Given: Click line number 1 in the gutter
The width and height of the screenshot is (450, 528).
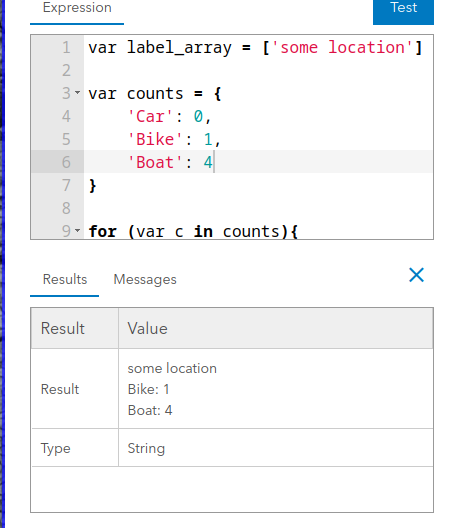Looking at the screenshot, I should click(x=66, y=47).
